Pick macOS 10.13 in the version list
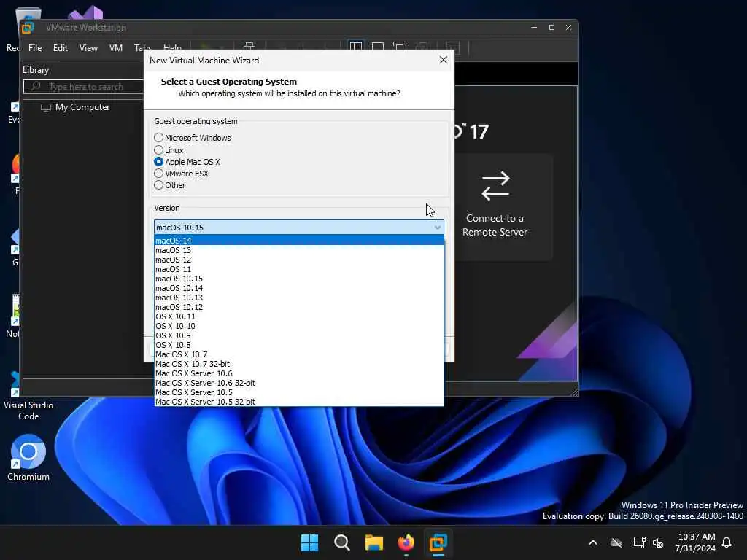Image resolution: width=747 pixels, height=560 pixels. pos(298,297)
